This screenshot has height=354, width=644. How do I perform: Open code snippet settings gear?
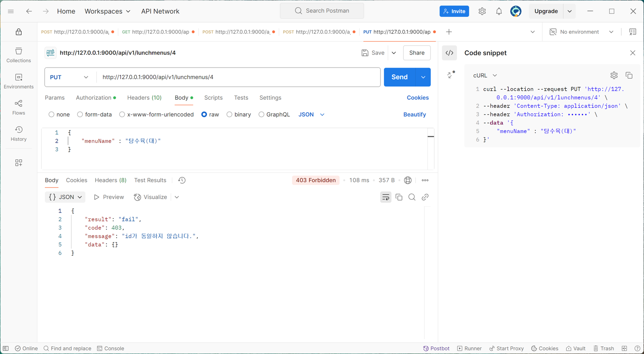614,75
